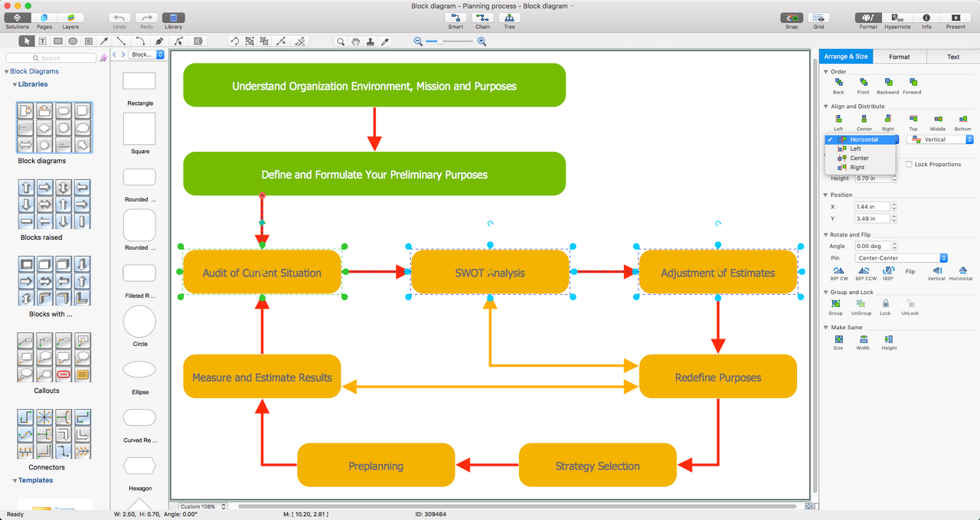Flip shape Vertically

coord(937,272)
